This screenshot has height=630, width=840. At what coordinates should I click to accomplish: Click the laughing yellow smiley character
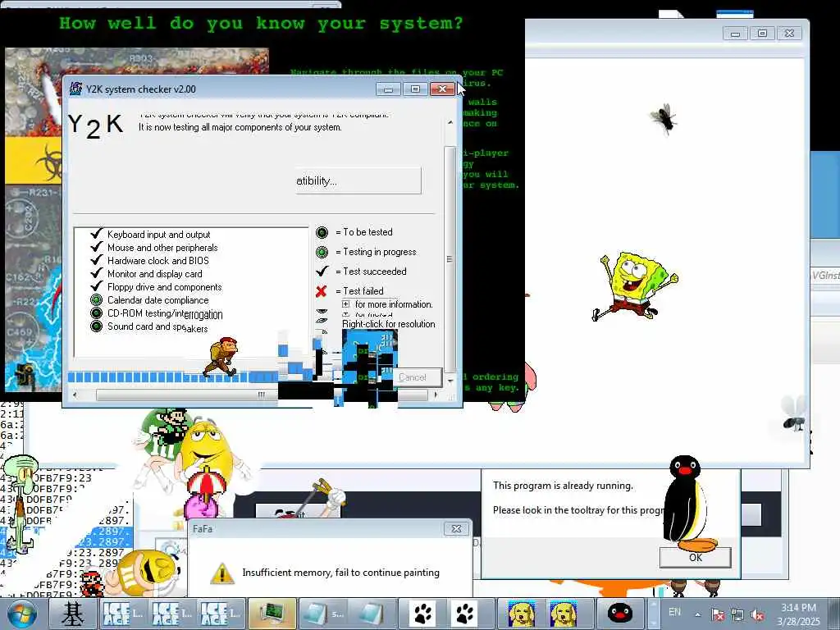147,572
